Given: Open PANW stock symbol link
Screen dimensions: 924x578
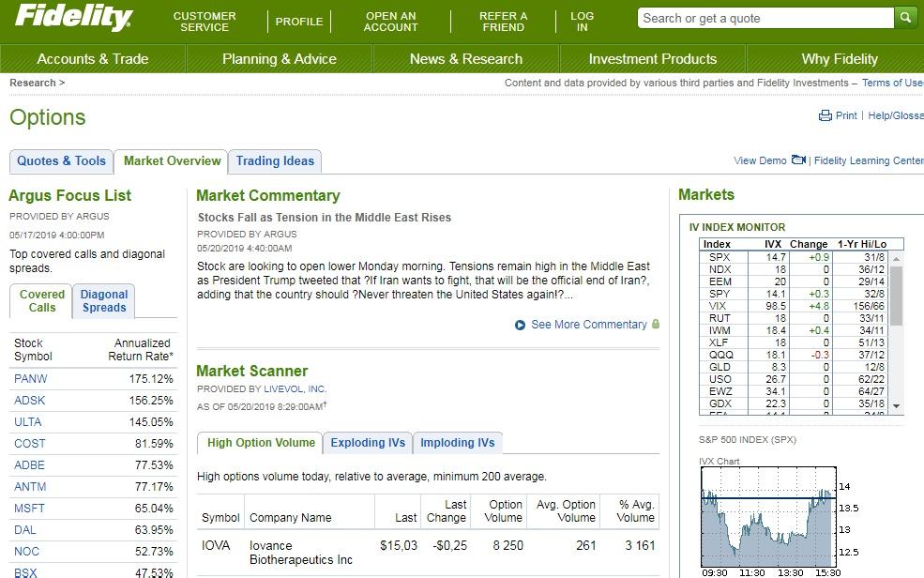Looking at the screenshot, I should pyautogui.click(x=30, y=379).
